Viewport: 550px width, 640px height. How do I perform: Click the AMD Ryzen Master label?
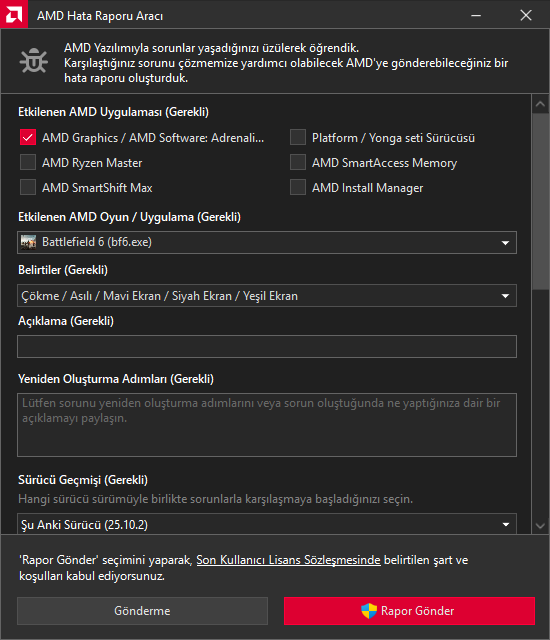pyautogui.click(x=92, y=163)
